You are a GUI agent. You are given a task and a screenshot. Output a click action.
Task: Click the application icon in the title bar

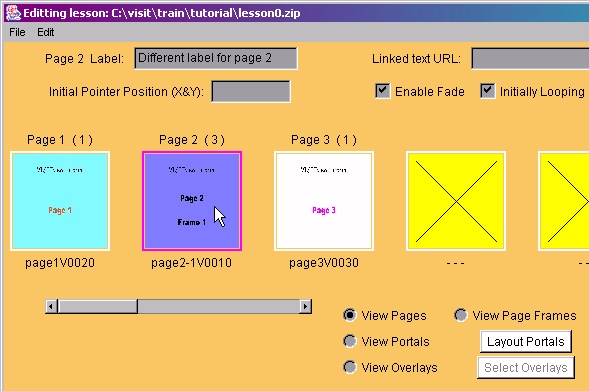tap(13, 13)
